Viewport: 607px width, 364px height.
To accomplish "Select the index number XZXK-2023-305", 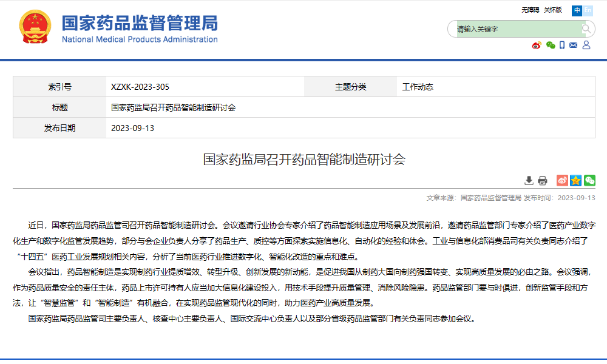I will pos(140,87).
